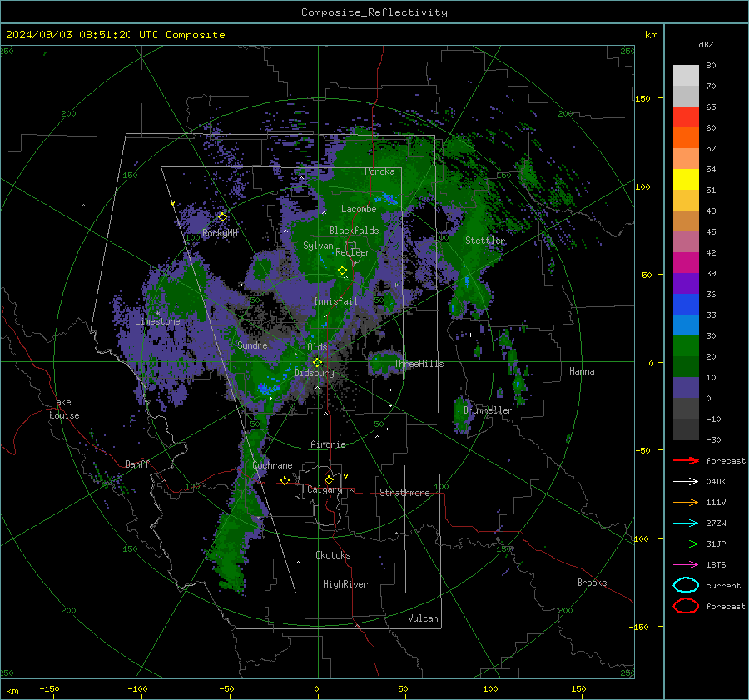Click the yellow diamond marker at radar center above Didsbury
Viewport: 749px width, 700px height.
pyautogui.click(x=317, y=363)
